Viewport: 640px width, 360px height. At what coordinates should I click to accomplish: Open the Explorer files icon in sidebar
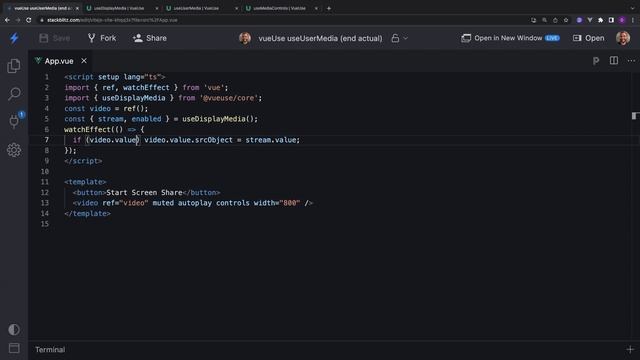(x=14, y=66)
